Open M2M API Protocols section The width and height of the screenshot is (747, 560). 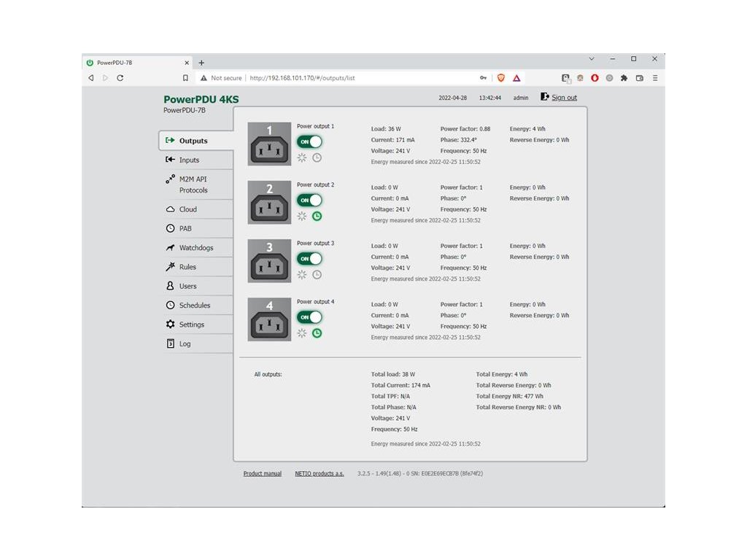196,184
